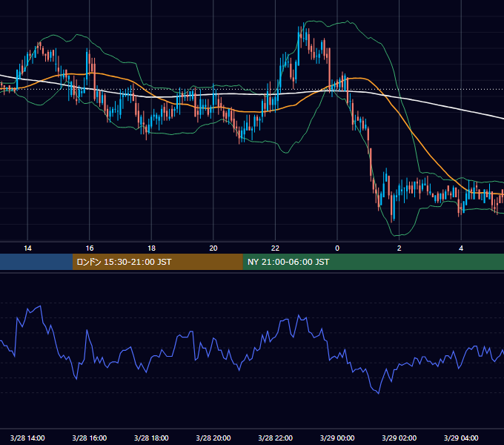Click the 3/28 20:00 date label

pos(213,438)
